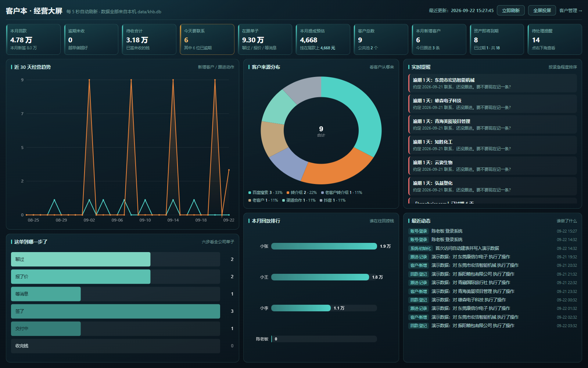Open the 资产即将到期 stat card

coord(497,39)
